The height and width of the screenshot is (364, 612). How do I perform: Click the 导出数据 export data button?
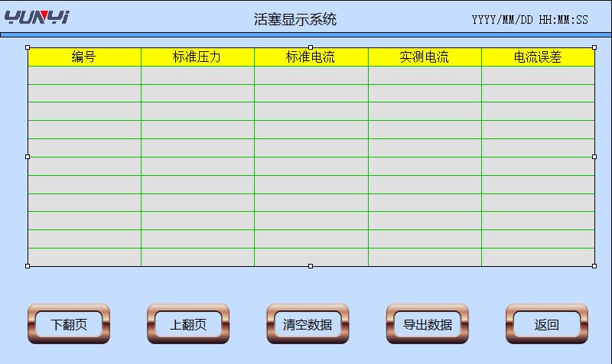click(427, 324)
